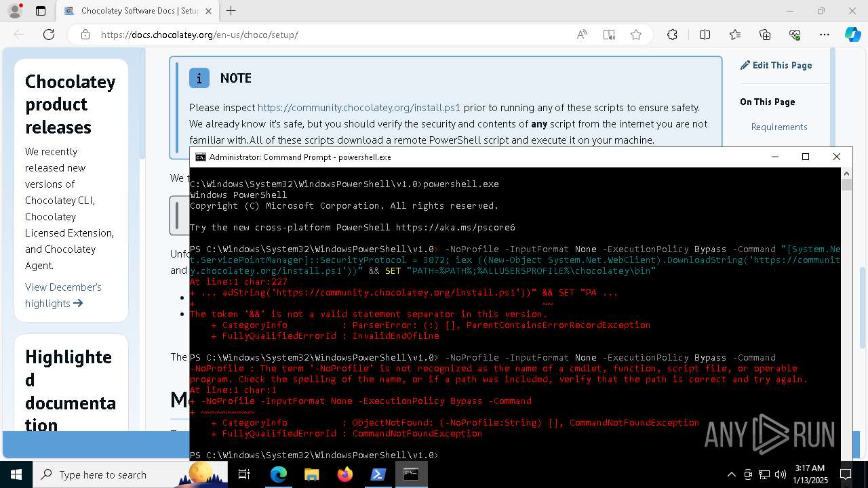This screenshot has width=868, height=488.
Task: Open the Favorites list
Action: 735,35
